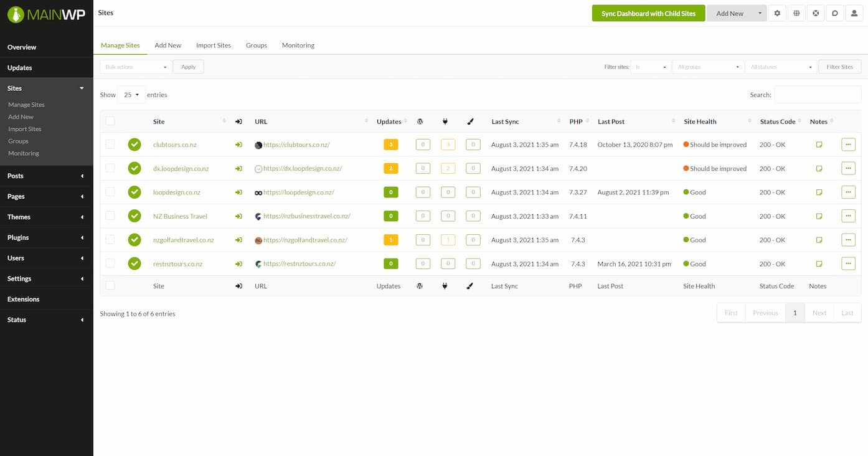This screenshot has height=456, width=868.
Task: Log in to dx.loopdesign.co.nz via arrow icon
Action: [238, 168]
